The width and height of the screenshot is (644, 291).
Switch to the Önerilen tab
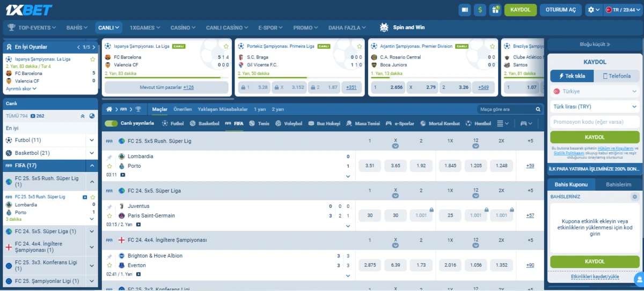(x=182, y=109)
